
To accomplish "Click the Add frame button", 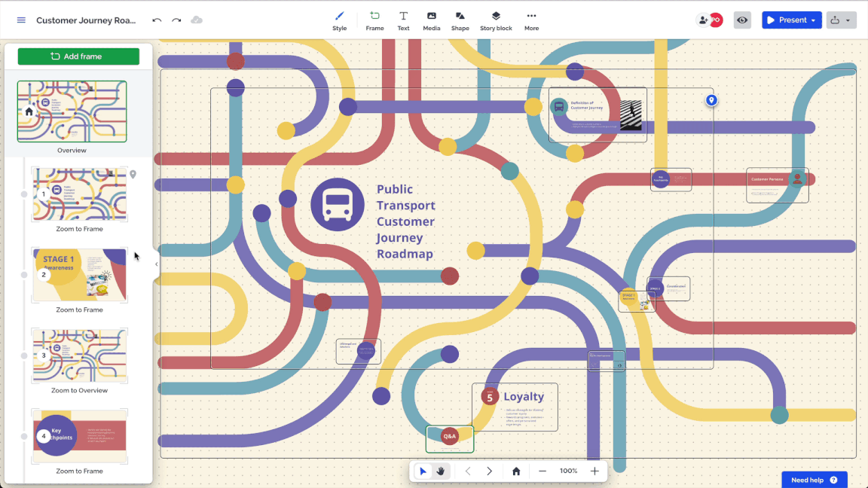I will 78,56.
